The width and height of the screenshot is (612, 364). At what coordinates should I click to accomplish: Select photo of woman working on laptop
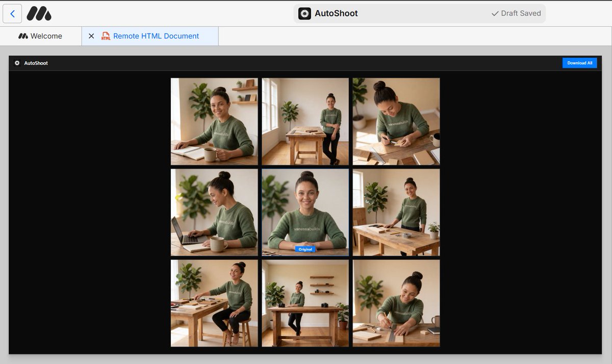(x=214, y=213)
